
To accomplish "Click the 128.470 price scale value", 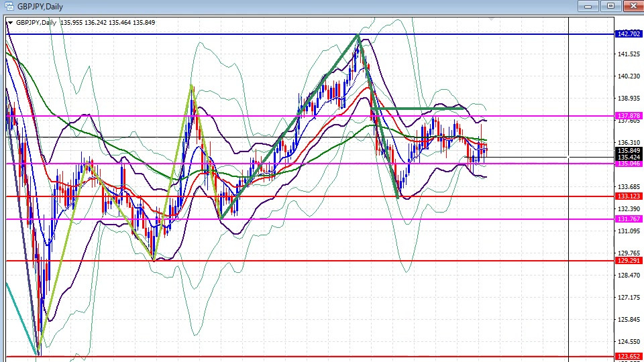I will (629, 276).
